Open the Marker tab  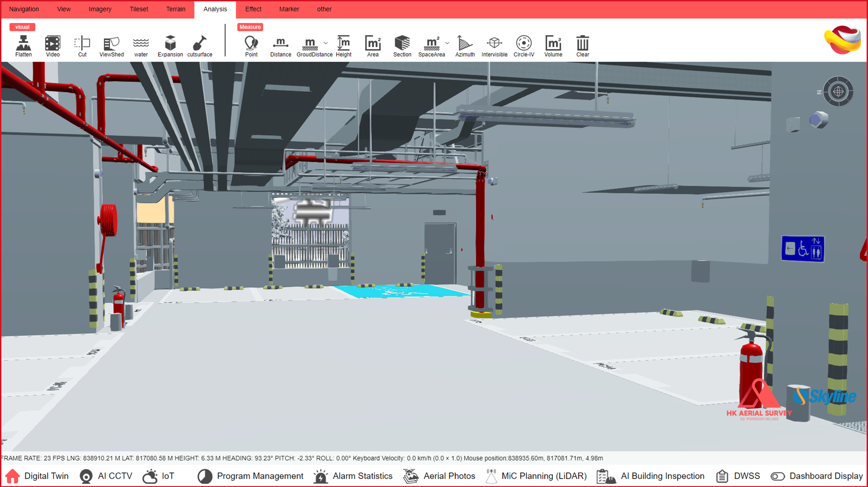289,9
